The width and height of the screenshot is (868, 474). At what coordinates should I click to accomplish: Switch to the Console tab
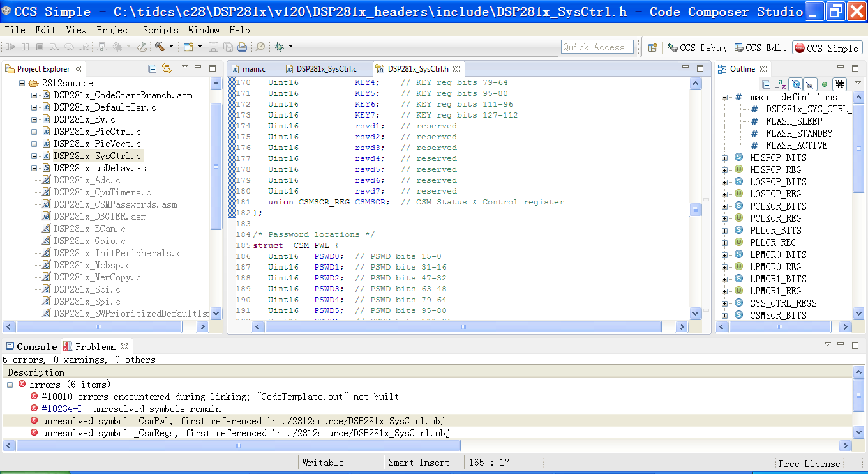click(x=31, y=346)
